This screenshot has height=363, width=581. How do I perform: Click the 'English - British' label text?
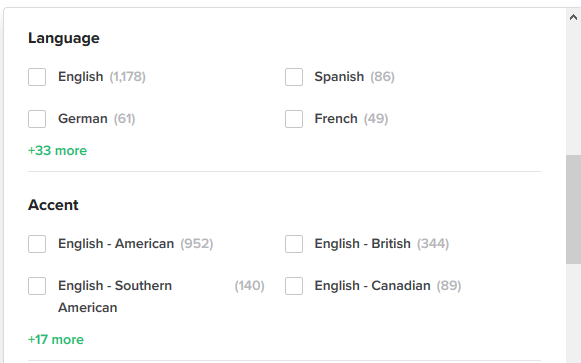(x=362, y=244)
